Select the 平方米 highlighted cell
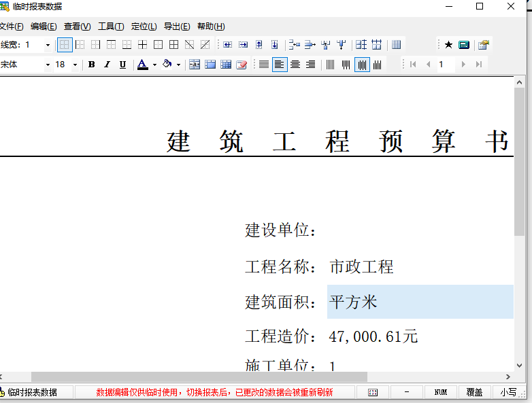 (420, 302)
